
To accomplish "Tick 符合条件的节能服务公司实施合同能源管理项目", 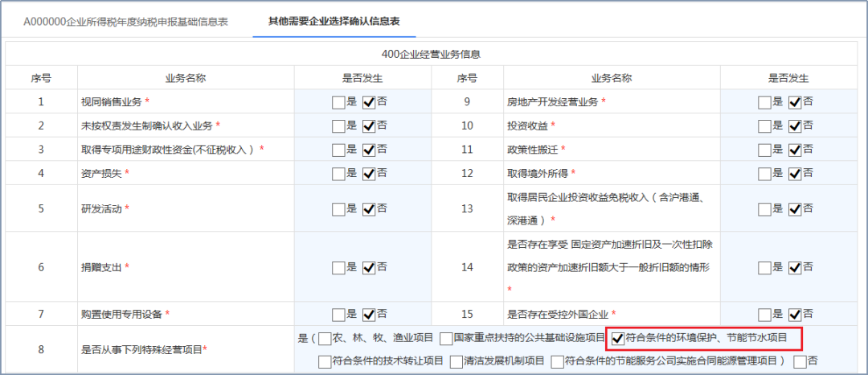I will tap(558, 362).
